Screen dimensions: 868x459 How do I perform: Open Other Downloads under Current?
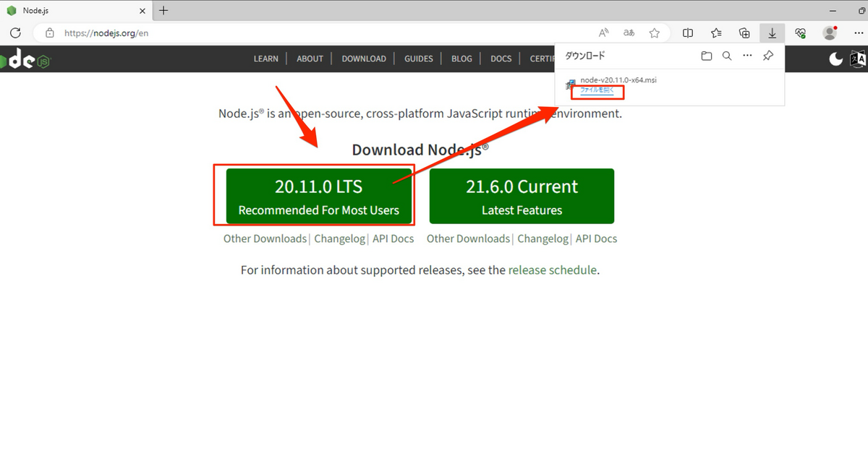[468, 239]
